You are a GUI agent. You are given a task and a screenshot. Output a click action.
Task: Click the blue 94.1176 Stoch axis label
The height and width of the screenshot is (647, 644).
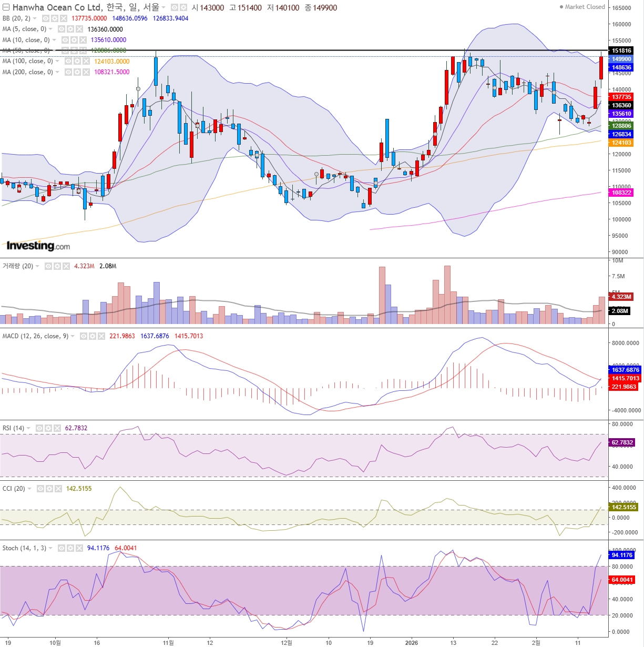622,555
